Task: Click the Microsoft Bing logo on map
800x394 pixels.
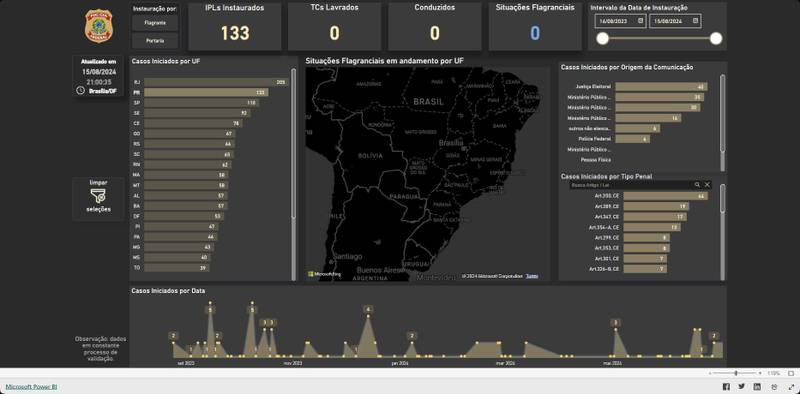Action: [324, 274]
